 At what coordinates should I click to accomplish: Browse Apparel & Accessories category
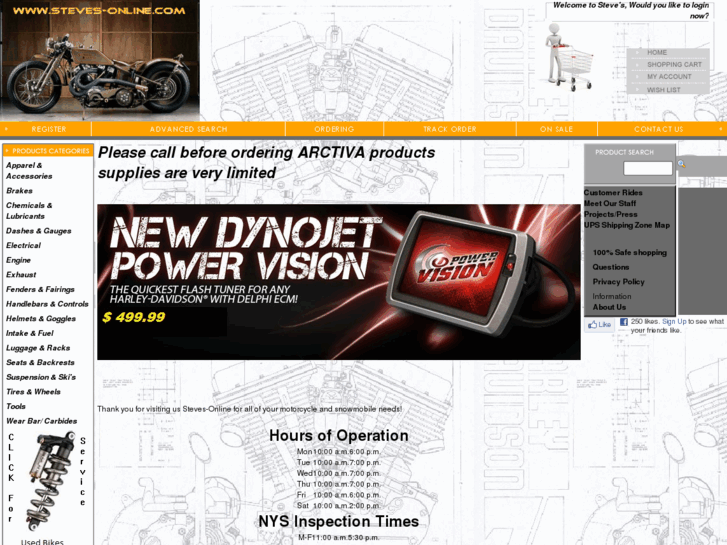coord(29,171)
